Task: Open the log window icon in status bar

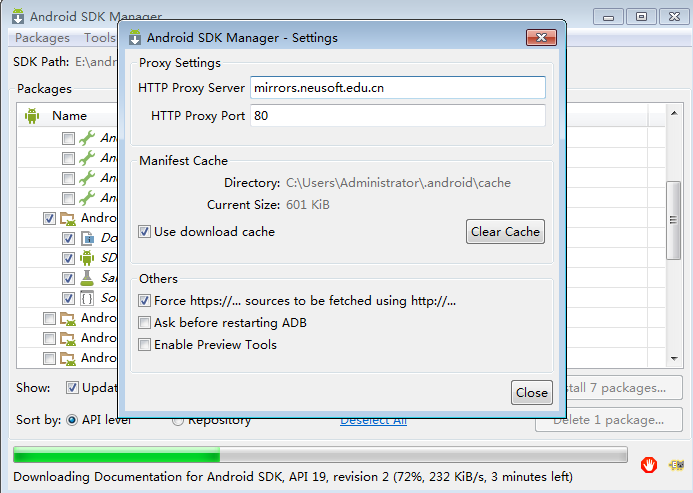Action: click(x=676, y=465)
